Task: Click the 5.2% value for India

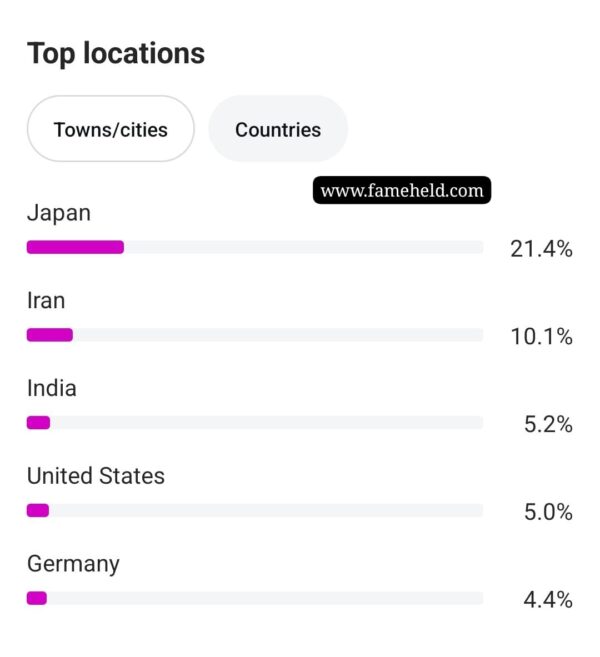Action: point(548,425)
